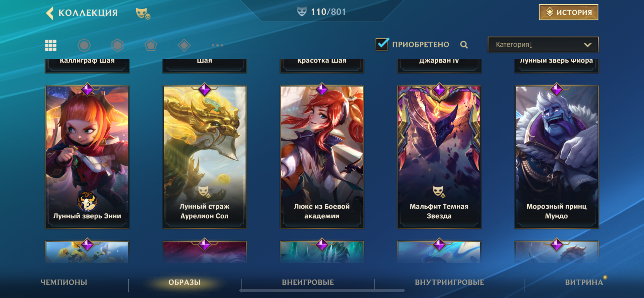Open Мальфит Темная Звезда skin card

point(439,157)
